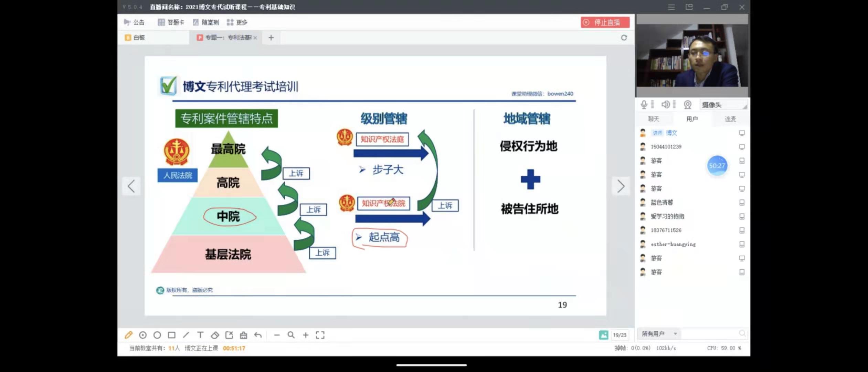Switch to the 聊天 tab

[x=653, y=119]
